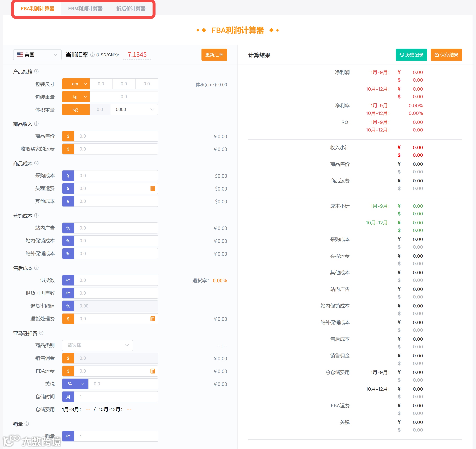Click help icon beside 产品规格

[x=36, y=71]
